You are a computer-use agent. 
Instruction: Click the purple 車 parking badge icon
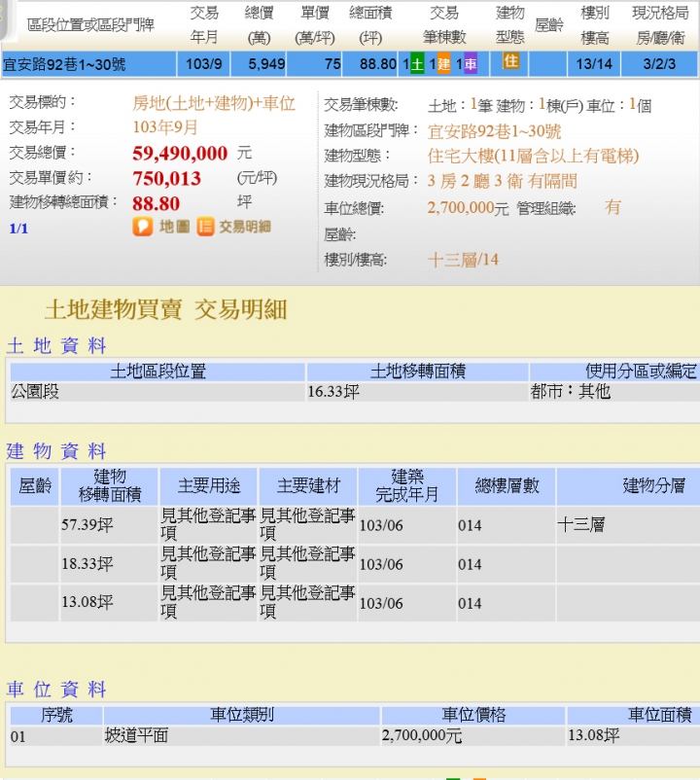pyautogui.click(x=471, y=64)
